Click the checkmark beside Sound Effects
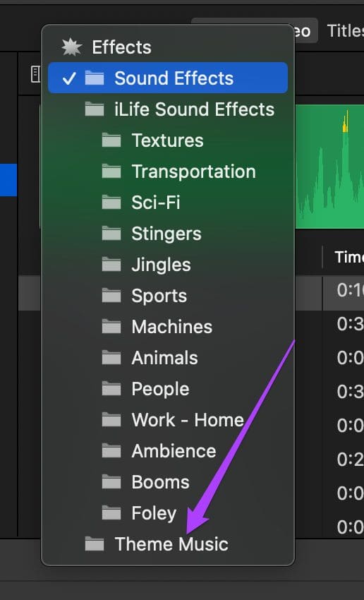Viewport: 364px width, 600px height. [69, 78]
